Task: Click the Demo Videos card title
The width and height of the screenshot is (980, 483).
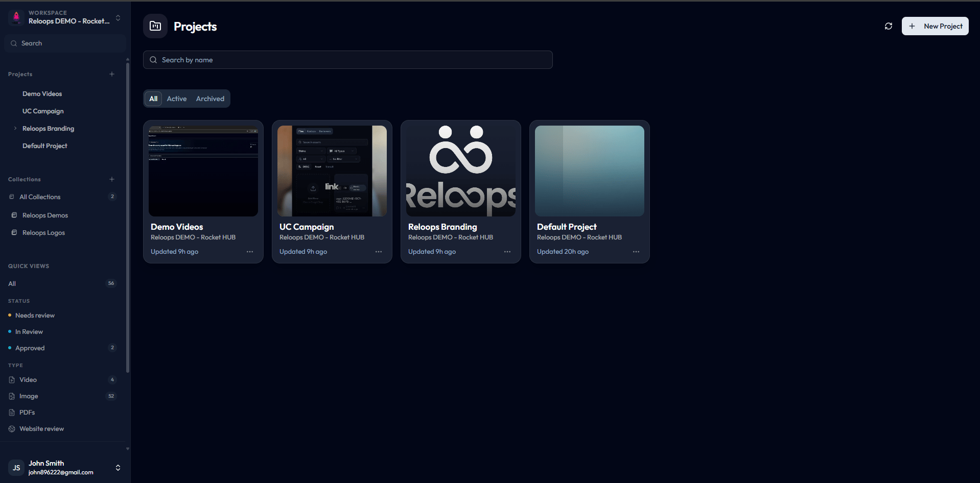Action: click(x=177, y=227)
